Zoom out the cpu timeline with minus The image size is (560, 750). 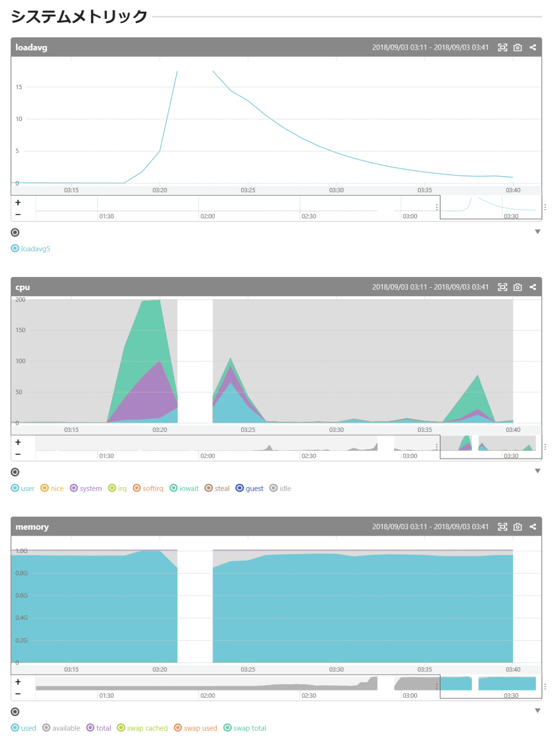coord(18,454)
